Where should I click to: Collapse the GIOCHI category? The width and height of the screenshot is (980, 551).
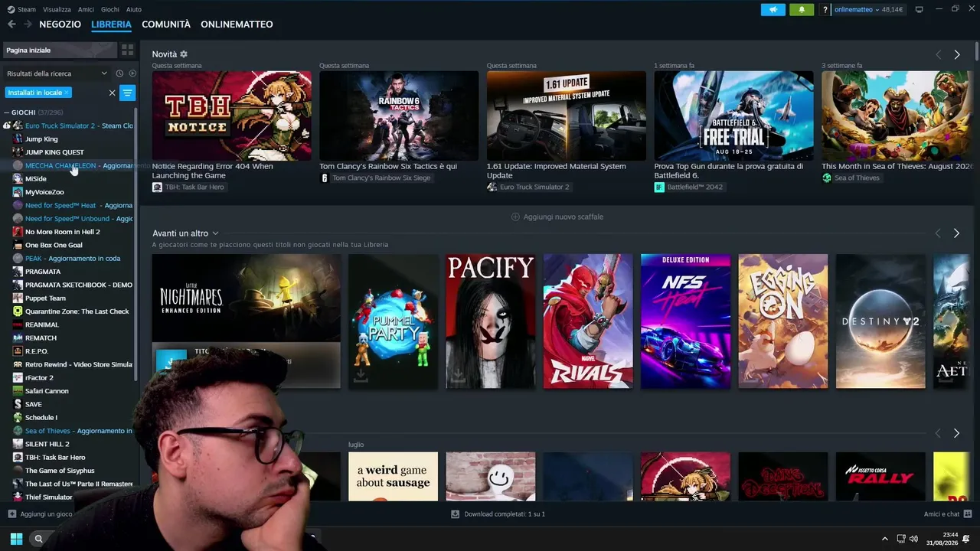click(x=7, y=112)
